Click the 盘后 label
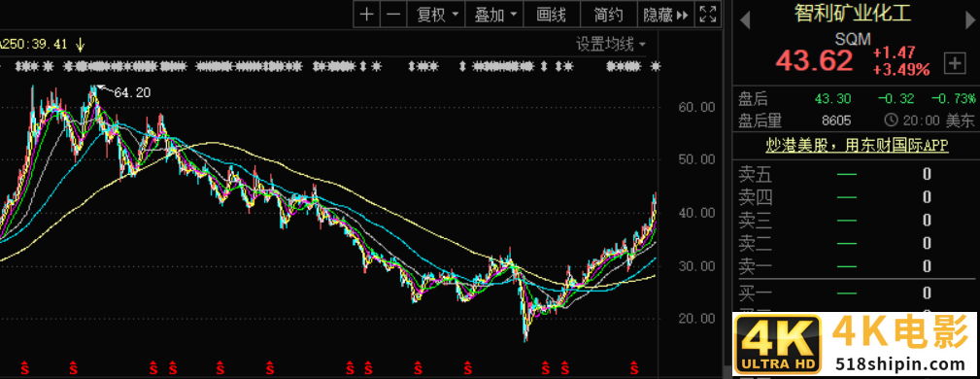 click(753, 99)
